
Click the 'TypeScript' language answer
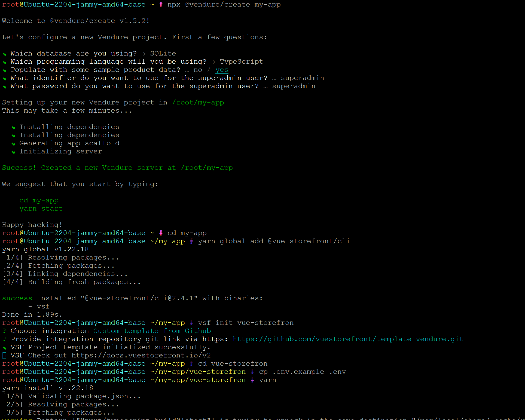241,62
